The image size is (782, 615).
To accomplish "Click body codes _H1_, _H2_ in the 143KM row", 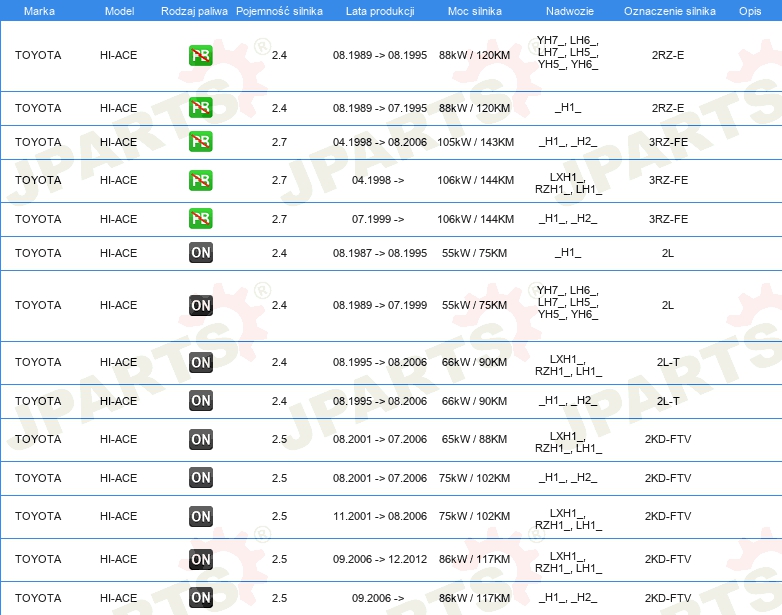I will tap(568, 142).
